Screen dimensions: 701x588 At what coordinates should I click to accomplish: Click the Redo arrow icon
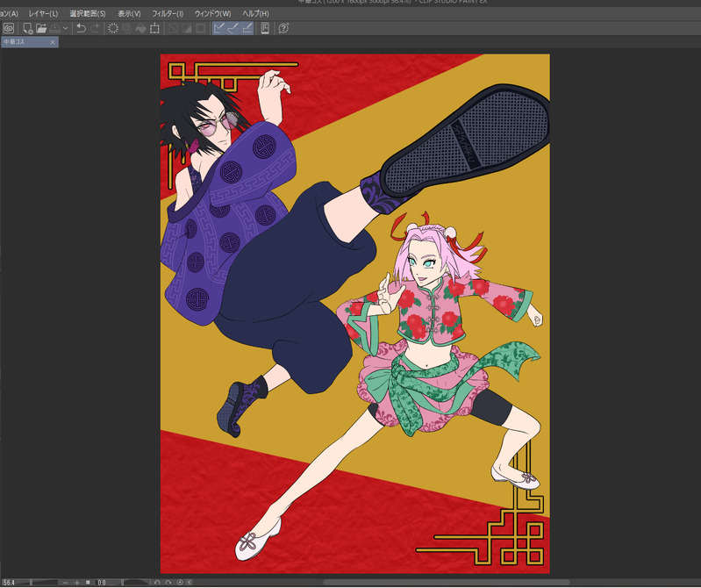pos(95,28)
